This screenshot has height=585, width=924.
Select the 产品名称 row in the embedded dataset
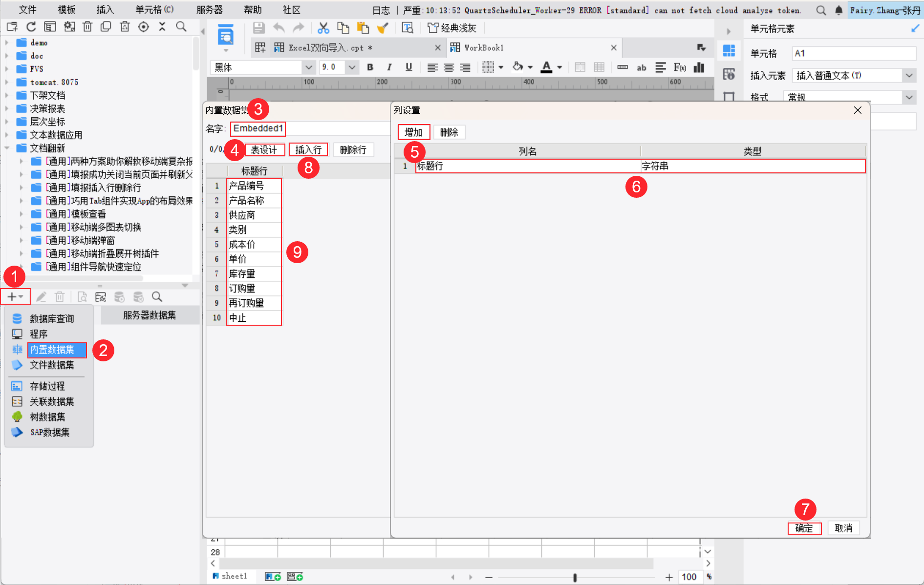pyautogui.click(x=254, y=201)
